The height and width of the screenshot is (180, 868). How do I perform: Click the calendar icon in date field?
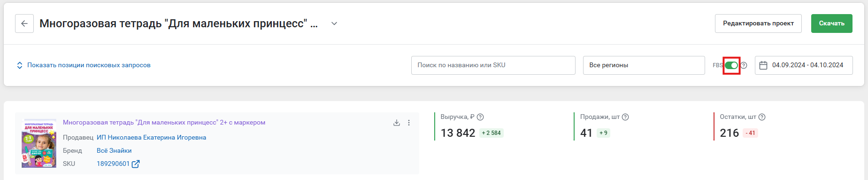click(x=763, y=65)
